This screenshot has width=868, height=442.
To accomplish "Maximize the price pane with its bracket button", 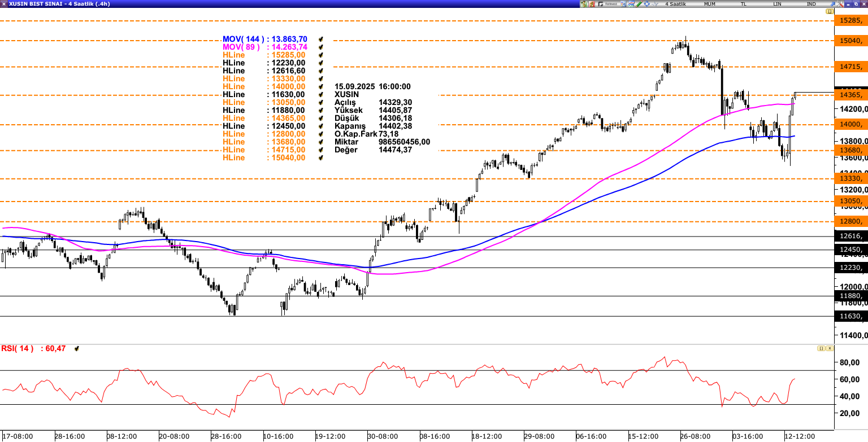I will [x=830, y=11].
